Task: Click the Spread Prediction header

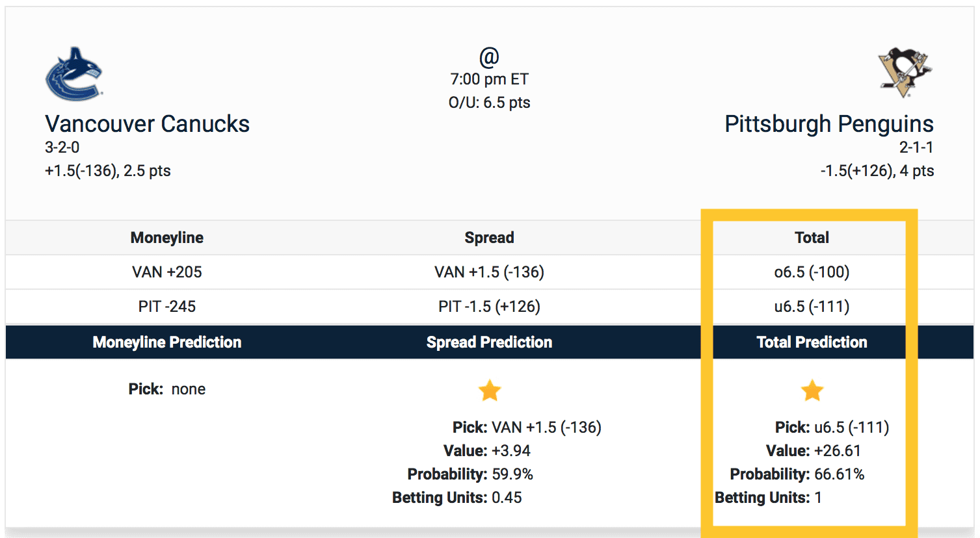Action: [489, 342]
